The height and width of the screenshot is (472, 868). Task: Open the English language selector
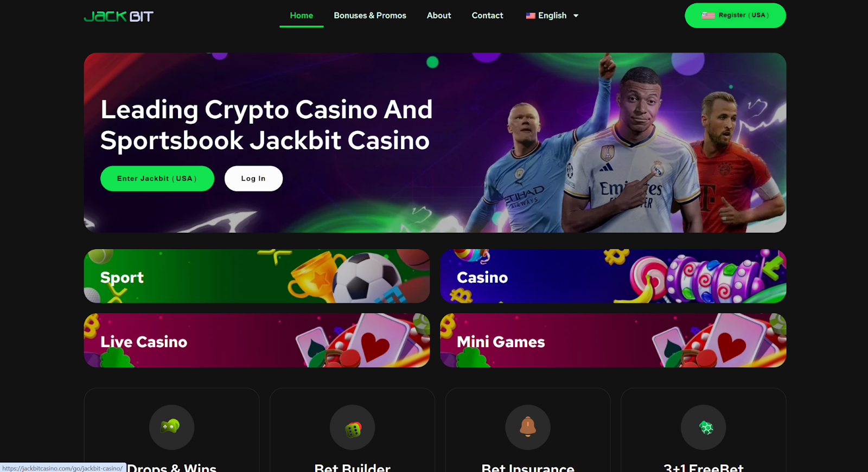pyautogui.click(x=552, y=16)
